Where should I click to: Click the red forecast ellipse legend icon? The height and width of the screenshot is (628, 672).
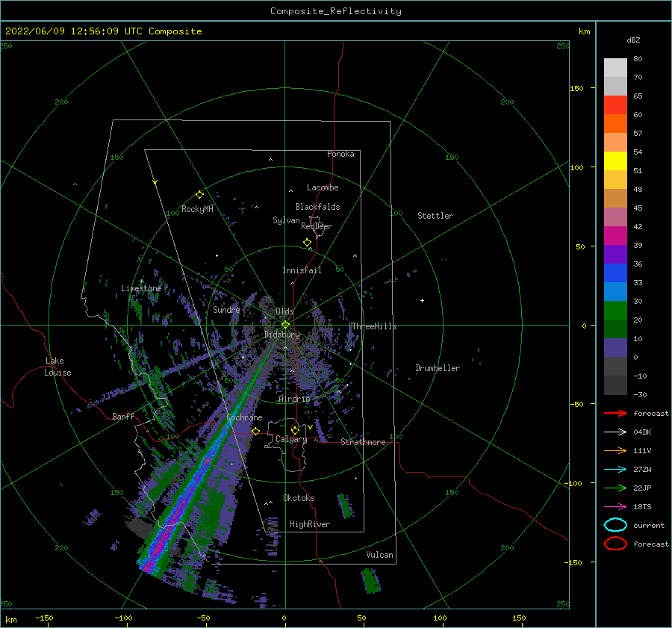click(x=615, y=544)
